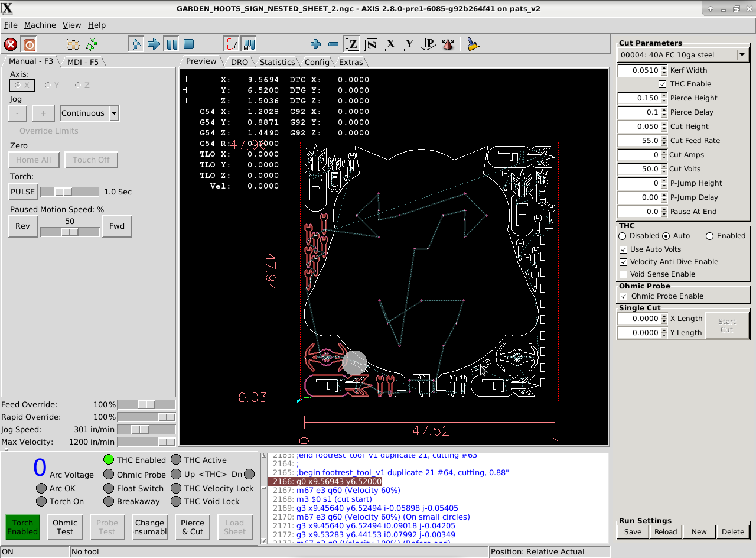Stop program square icon
The height and width of the screenshot is (558, 756).
click(x=188, y=44)
